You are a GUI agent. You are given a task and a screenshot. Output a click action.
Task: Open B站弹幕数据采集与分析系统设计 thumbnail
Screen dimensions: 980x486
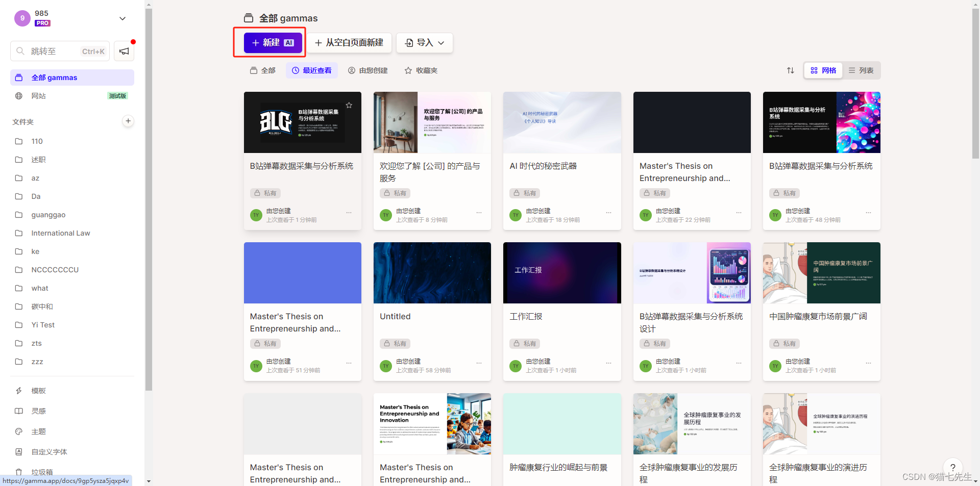coord(692,273)
